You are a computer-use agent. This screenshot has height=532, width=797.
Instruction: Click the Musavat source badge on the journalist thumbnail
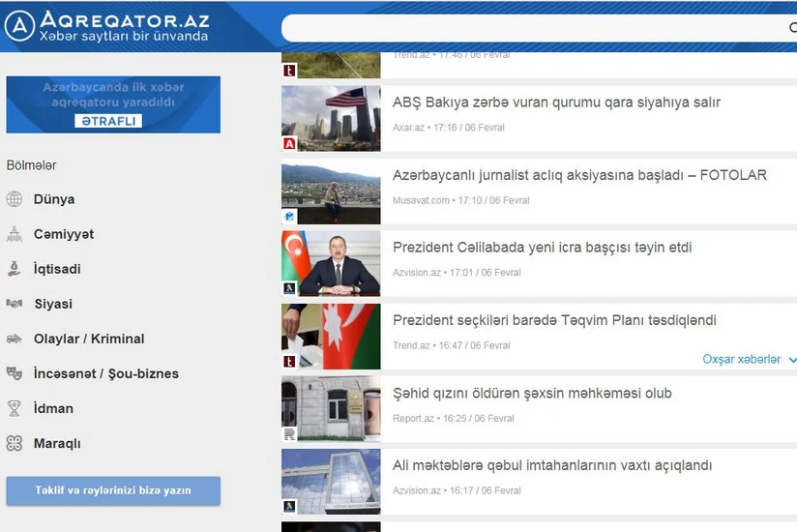click(x=289, y=217)
